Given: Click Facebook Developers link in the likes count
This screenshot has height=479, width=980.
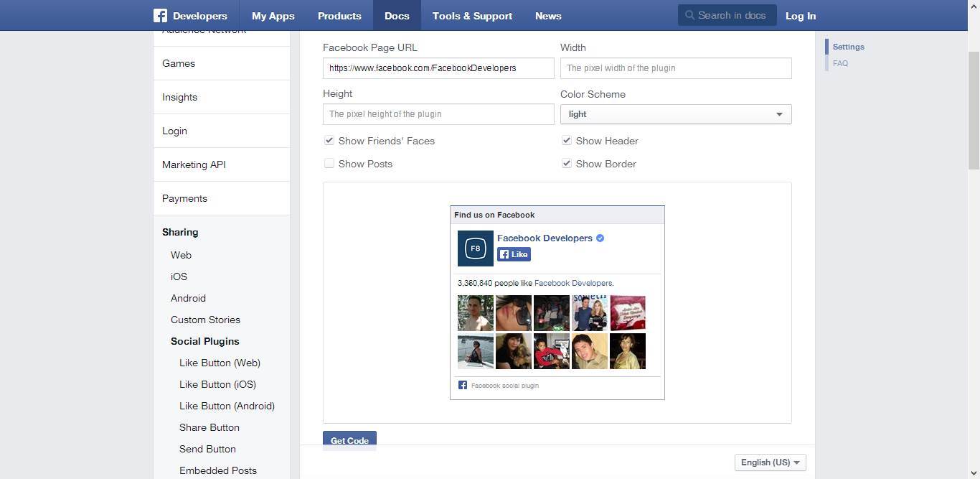Looking at the screenshot, I should [x=573, y=283].
